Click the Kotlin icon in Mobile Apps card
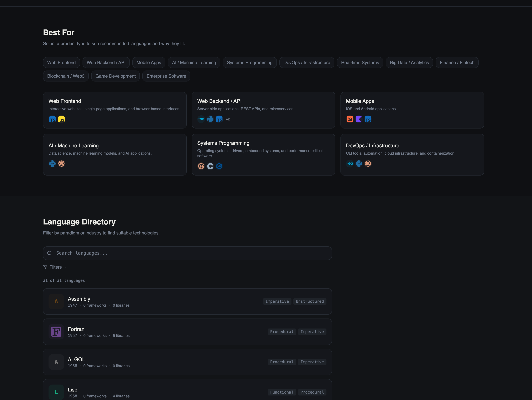Viewport: 532px width, 400px height. (359, 119)
